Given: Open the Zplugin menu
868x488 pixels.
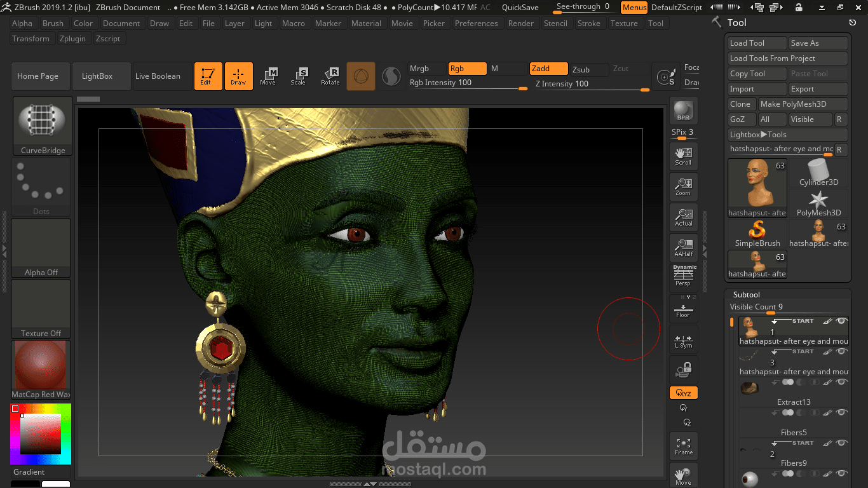Looking at the screenshot, I should click(72, 39).
